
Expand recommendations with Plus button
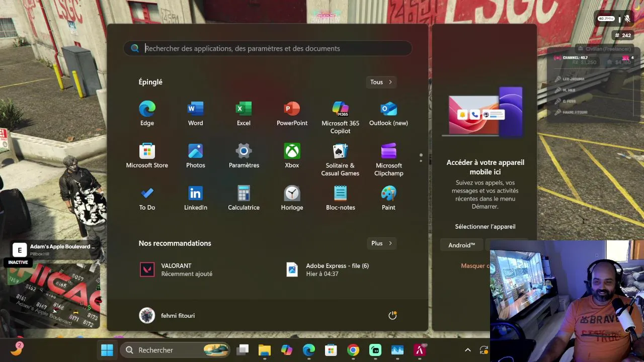(381, 243)
